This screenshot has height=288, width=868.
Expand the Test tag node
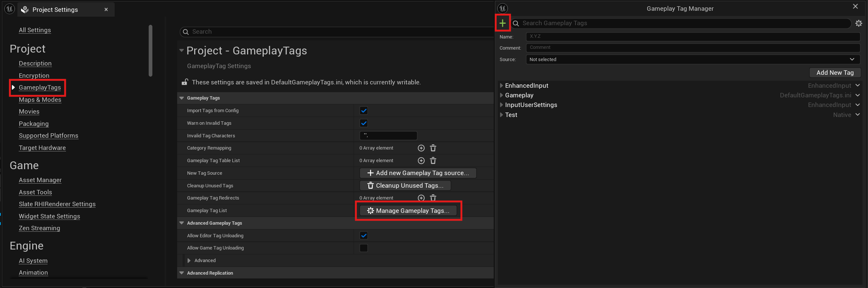(x=501, y=115)
